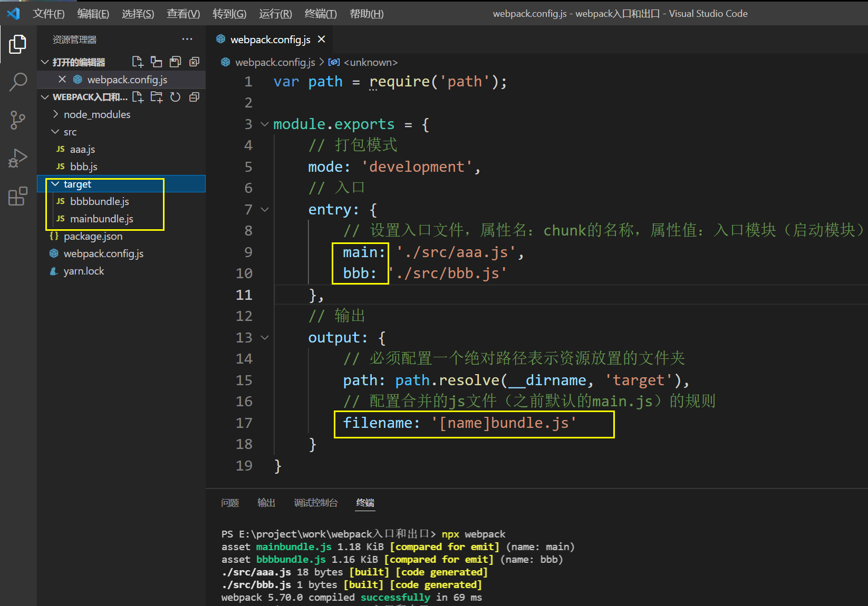Screen dimensions: 868x606
Task: Open the Search view in activity bar
Action: pyautogui.click(x=18, y=82)
